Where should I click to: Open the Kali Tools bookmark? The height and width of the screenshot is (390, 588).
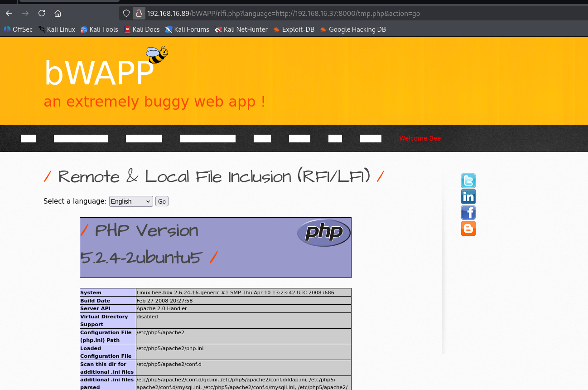(99, 29)
